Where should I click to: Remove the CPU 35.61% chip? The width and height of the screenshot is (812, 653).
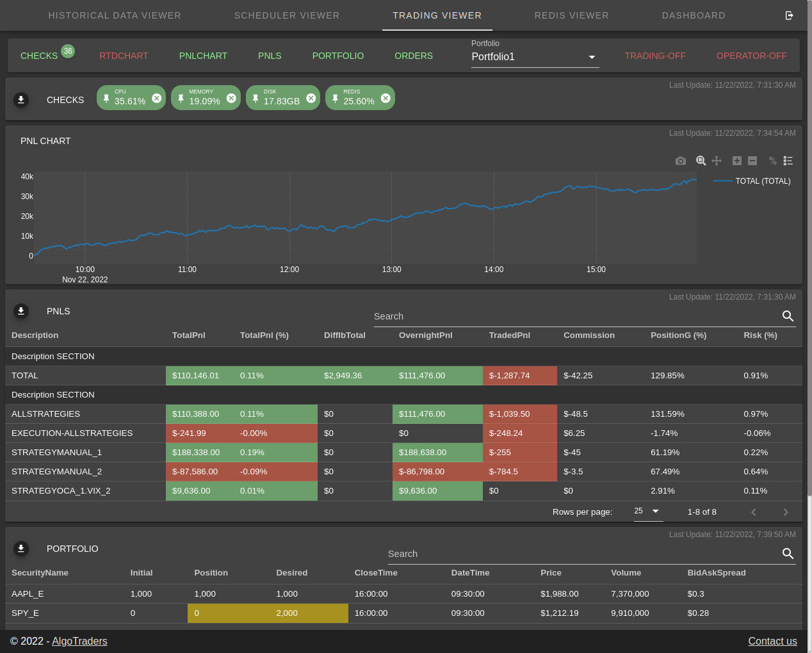(156, 98)
